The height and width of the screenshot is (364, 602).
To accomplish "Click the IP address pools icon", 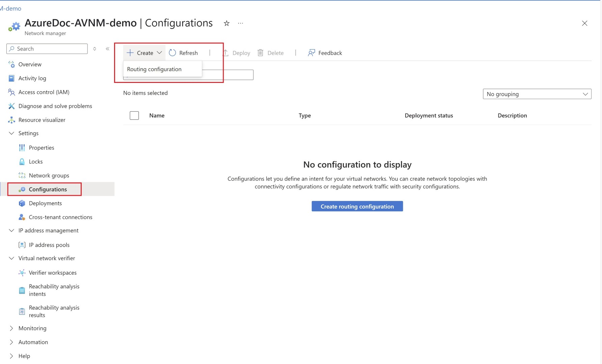I will pos(22,245).
